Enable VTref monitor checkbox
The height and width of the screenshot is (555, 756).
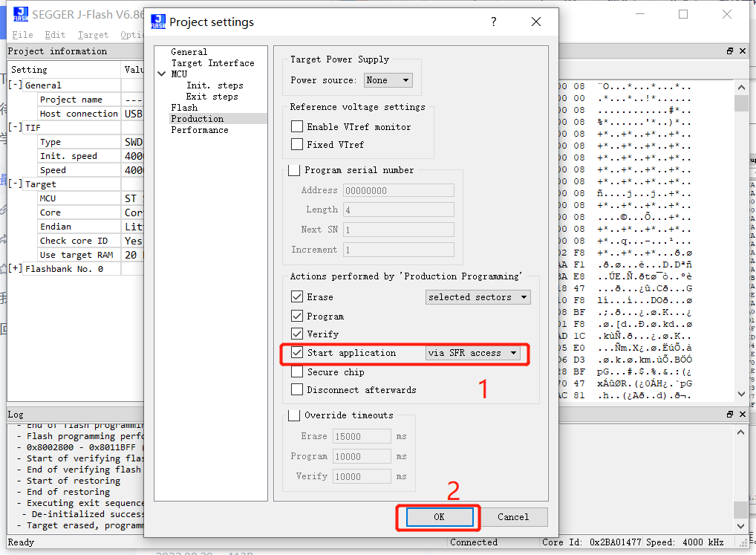(297, 126)
